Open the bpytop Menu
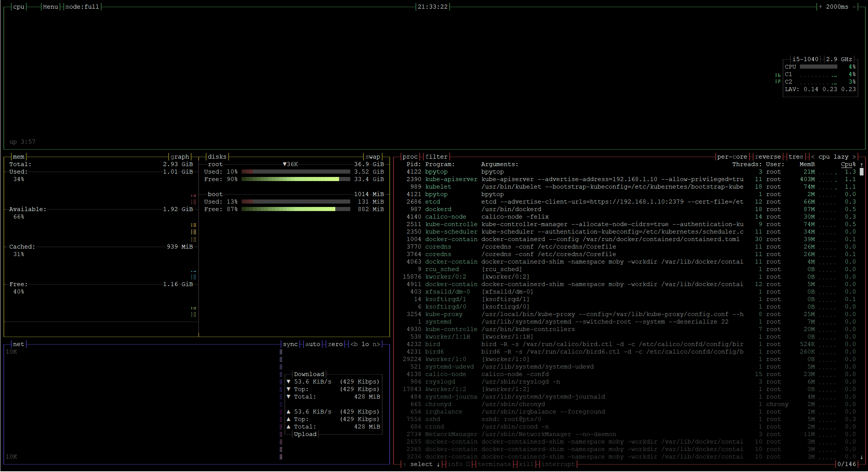 [51, 7]
